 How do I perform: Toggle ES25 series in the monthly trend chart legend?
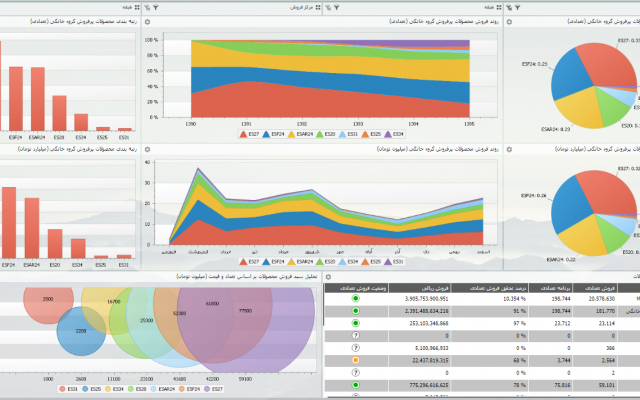[371, 262]
